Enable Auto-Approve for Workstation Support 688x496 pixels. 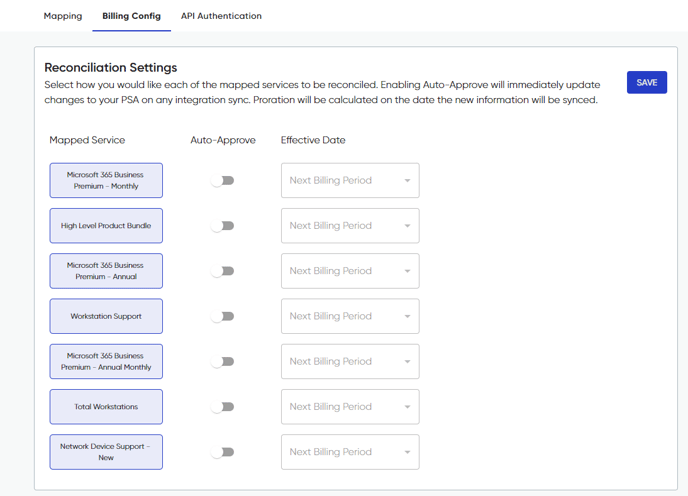coord(222,316)
